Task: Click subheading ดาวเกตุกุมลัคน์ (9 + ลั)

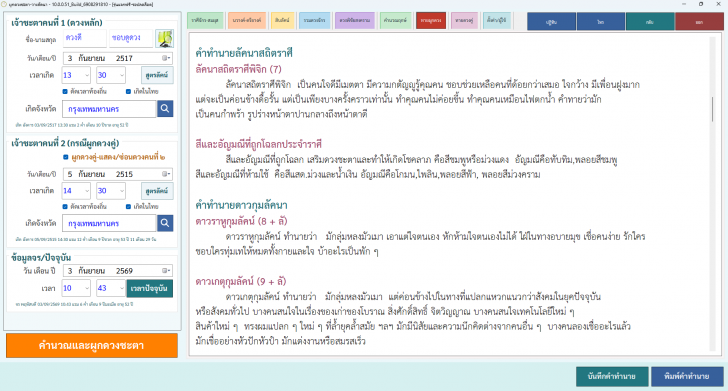Action: [240, 281]
